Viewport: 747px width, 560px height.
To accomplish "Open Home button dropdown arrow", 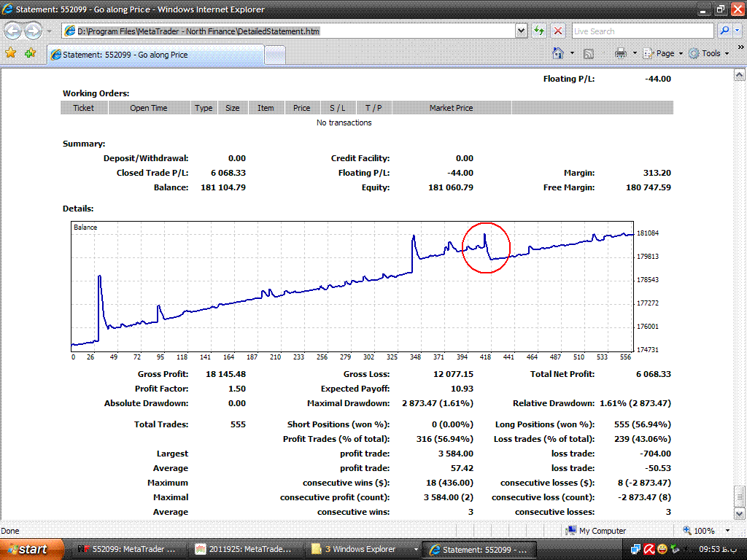I will (572, 53).
